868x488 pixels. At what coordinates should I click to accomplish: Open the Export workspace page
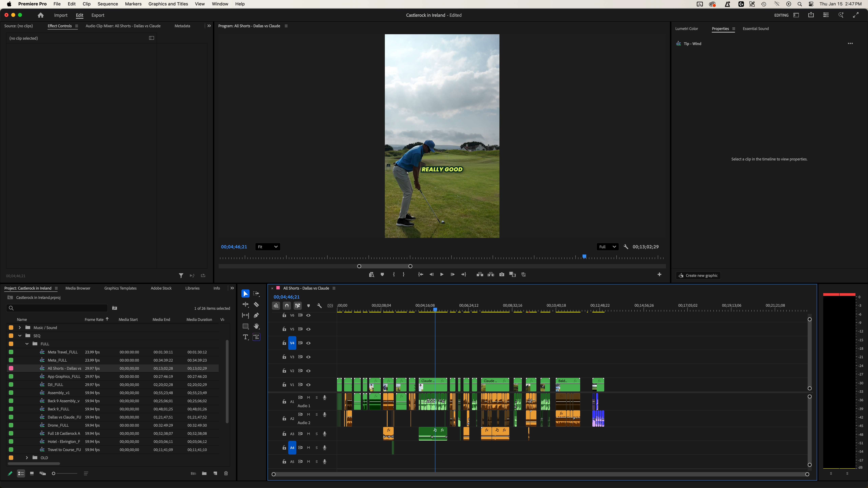(98, 15)
